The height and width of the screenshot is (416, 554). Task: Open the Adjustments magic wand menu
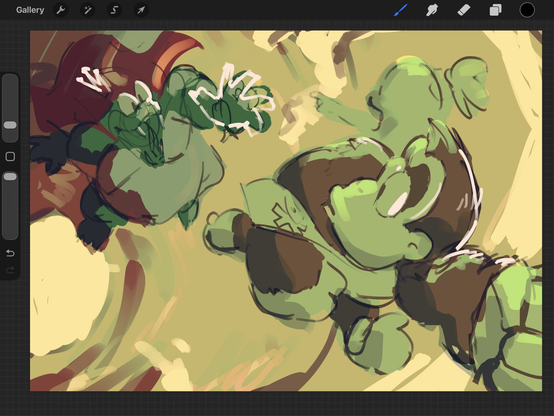tap(88, 10)
